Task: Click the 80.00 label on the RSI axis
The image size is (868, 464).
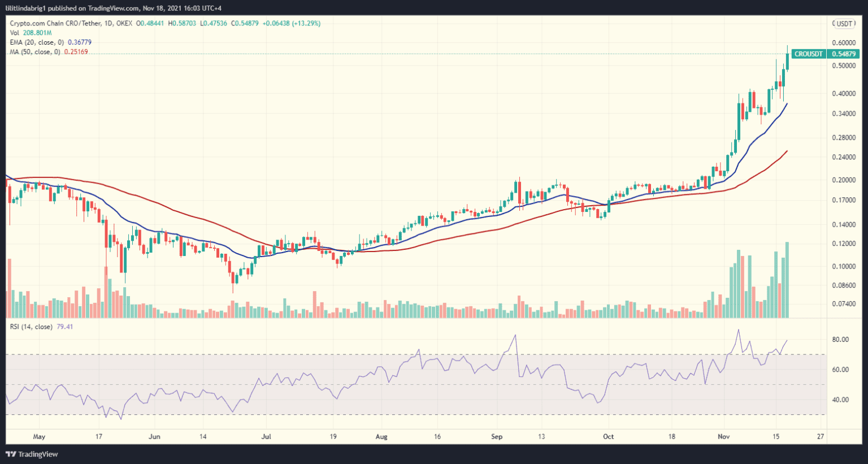Action: click(840, 340)
